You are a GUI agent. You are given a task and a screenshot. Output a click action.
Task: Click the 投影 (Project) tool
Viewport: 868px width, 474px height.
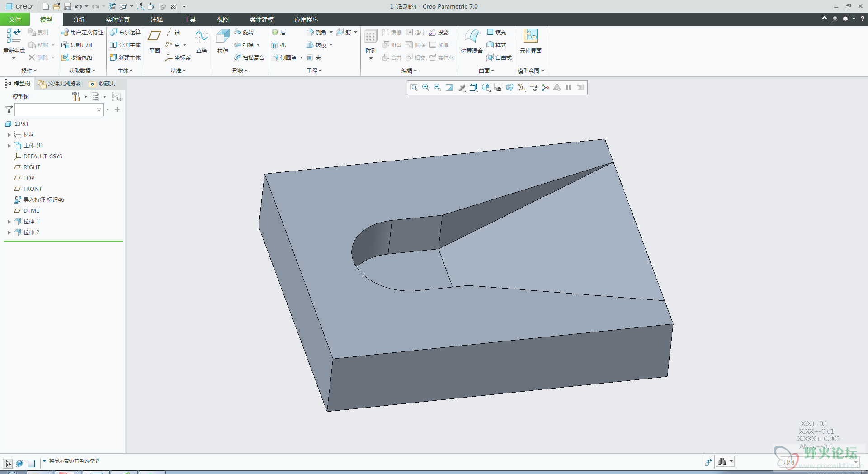click(x=439, y=33)
